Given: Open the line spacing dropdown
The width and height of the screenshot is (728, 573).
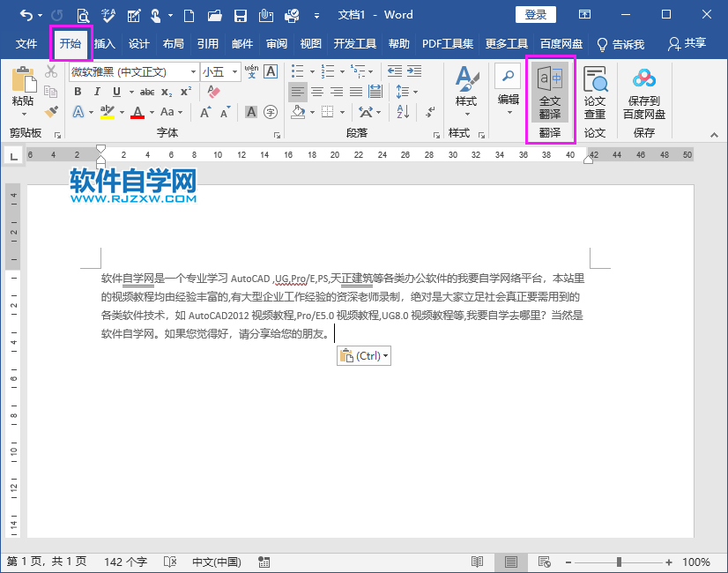Looking at the screenshot, I should [408, 92].
